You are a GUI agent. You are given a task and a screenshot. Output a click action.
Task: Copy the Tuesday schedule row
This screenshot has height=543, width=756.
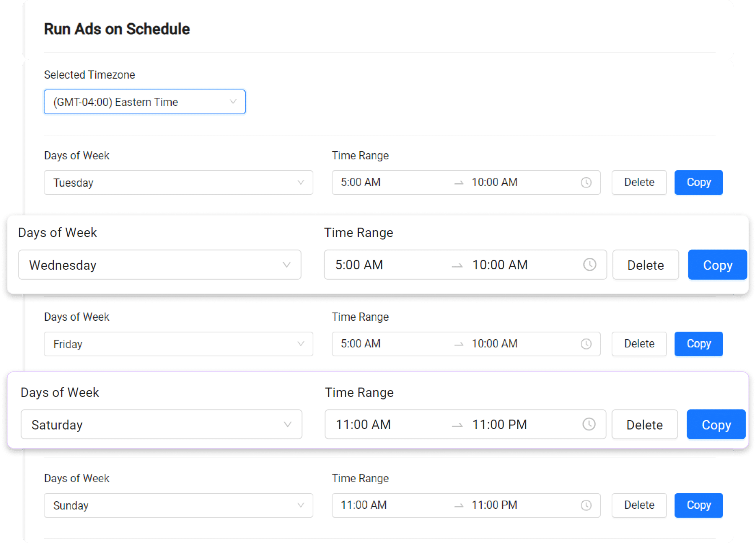click(699, 183)
